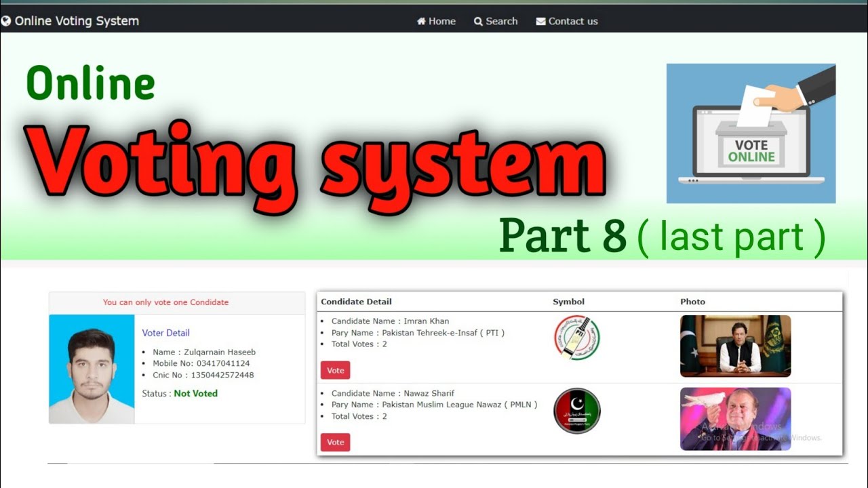This screenshot has width=868, height=488.
Task: Click the Not Voted status text
Action: pyautogui.click(x=196, y=393)
